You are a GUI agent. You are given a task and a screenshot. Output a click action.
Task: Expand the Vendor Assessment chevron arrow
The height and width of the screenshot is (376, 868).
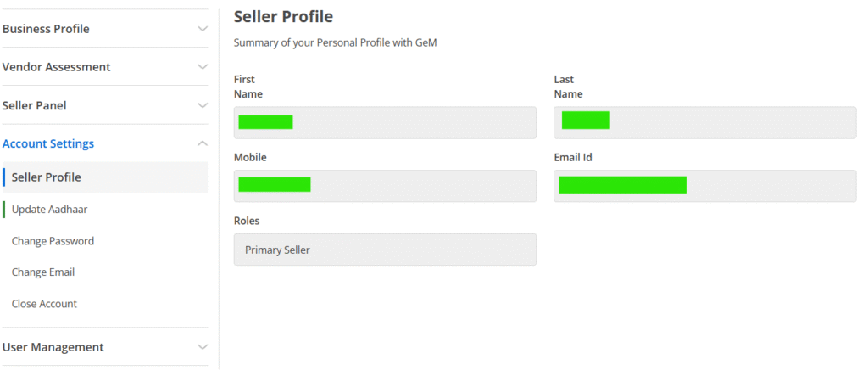pyautogui.click(x=202, y=67)
